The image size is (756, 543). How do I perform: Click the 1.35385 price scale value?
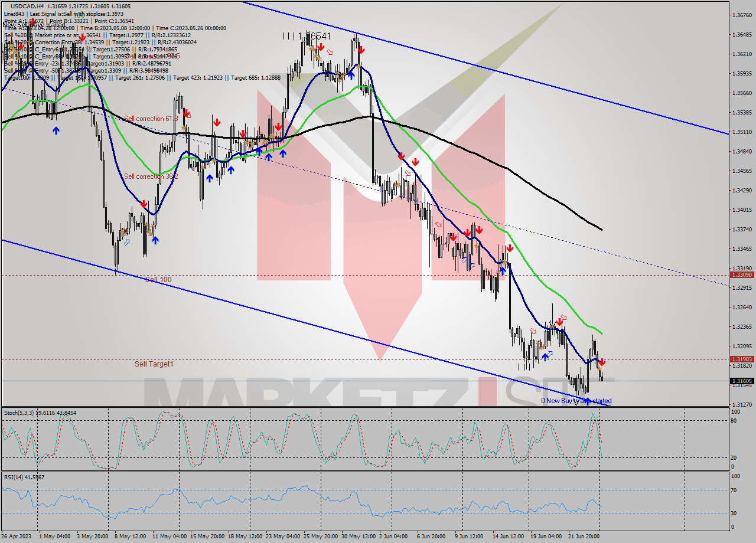(x=742, y=112)
